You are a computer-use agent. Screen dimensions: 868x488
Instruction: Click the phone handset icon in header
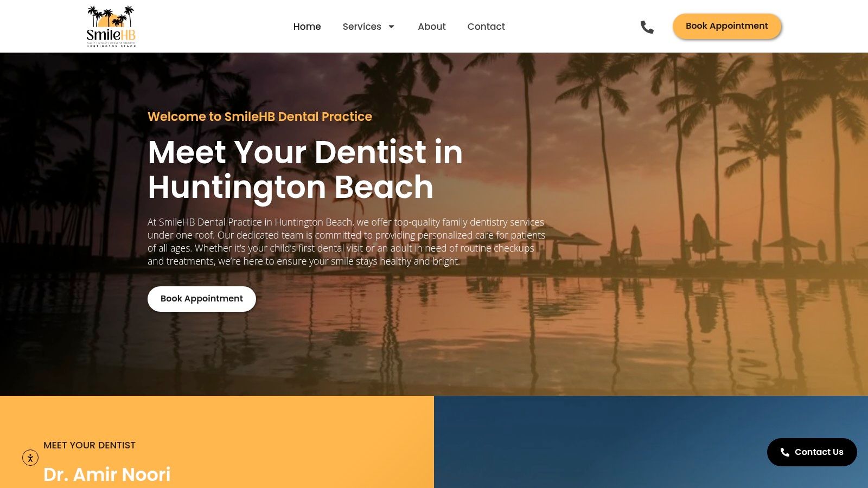[x=647, y=27]
